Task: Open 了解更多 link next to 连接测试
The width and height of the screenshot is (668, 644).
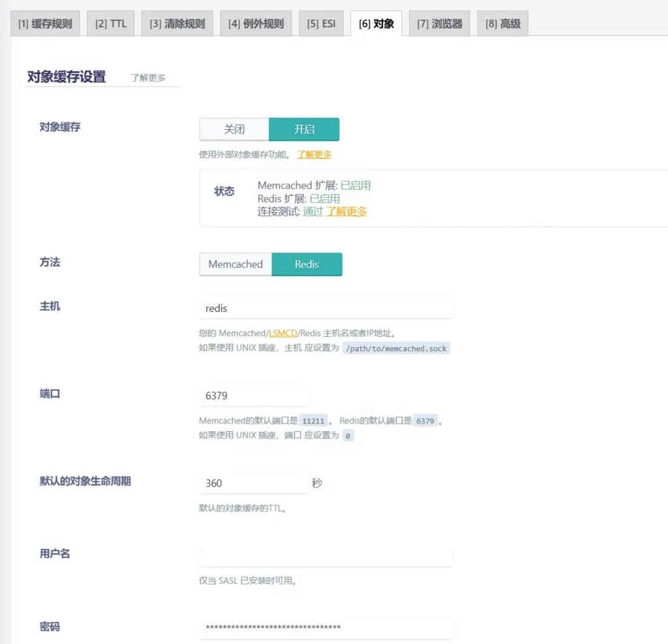Action: click(x=346, y=211)
